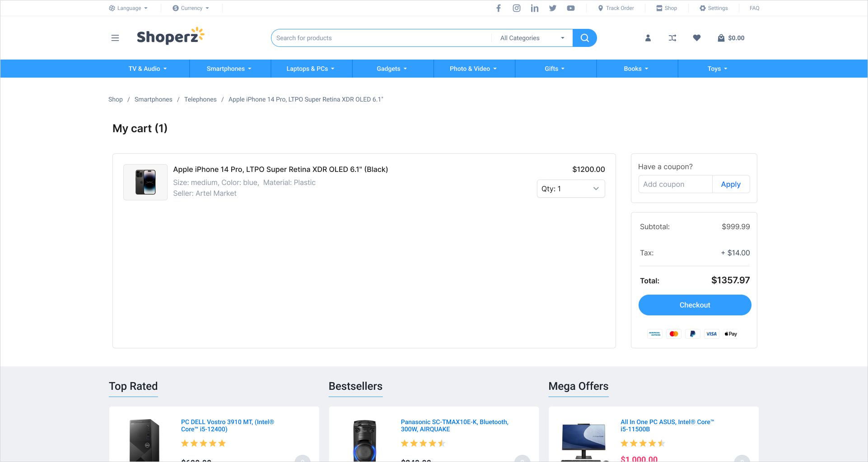Screen dimensions: 868x462
Task: Open the Qty: 1 quantity selector
Action: pos(571,189)
